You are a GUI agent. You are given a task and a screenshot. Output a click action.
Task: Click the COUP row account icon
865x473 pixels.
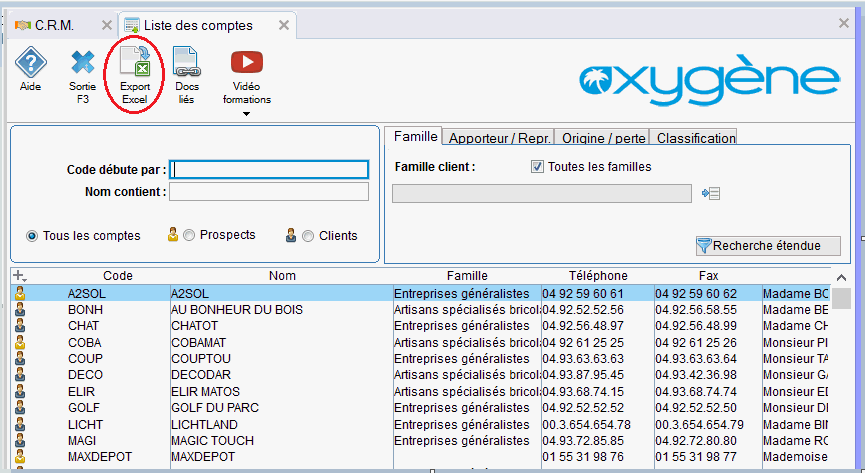pyautogui.click(x=20, y=358)
